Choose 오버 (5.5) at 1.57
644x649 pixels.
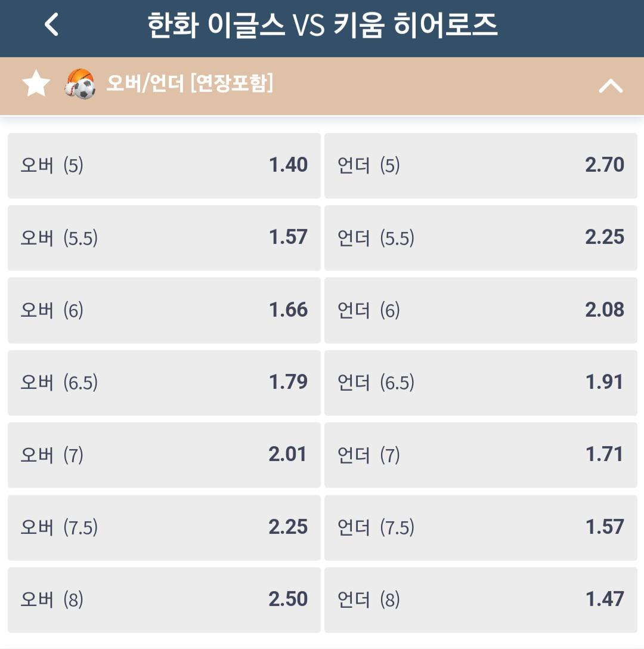click(165, 238)
